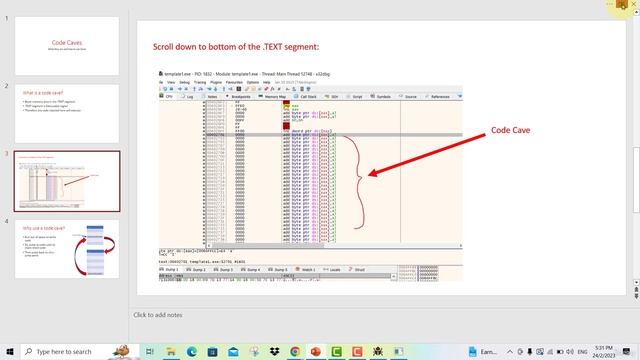Switch to Google Chrome on the taskbar

295,351
